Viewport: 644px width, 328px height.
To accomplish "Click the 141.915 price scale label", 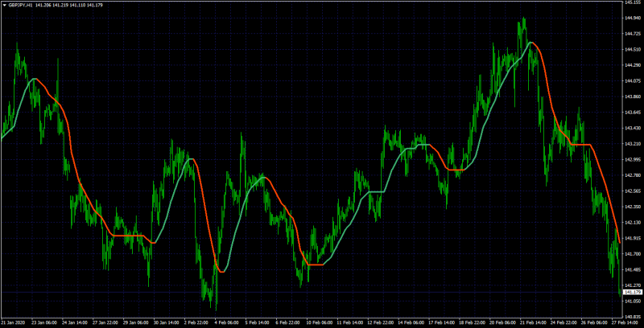I will tap(633, 238).
